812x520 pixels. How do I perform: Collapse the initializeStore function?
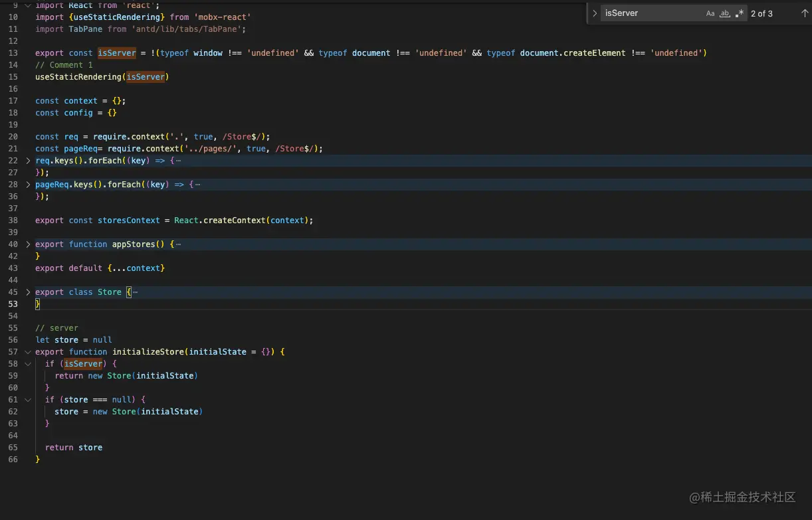[x=28, y=352]
